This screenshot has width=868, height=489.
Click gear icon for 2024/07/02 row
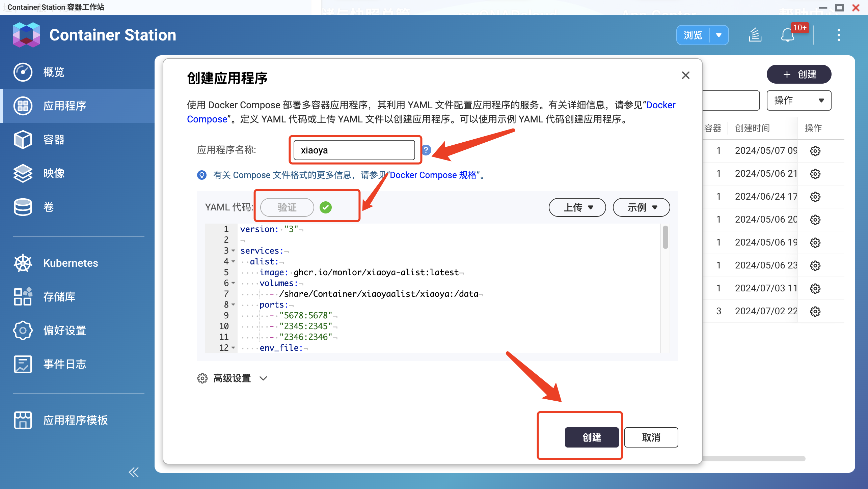tap(815, 311)
